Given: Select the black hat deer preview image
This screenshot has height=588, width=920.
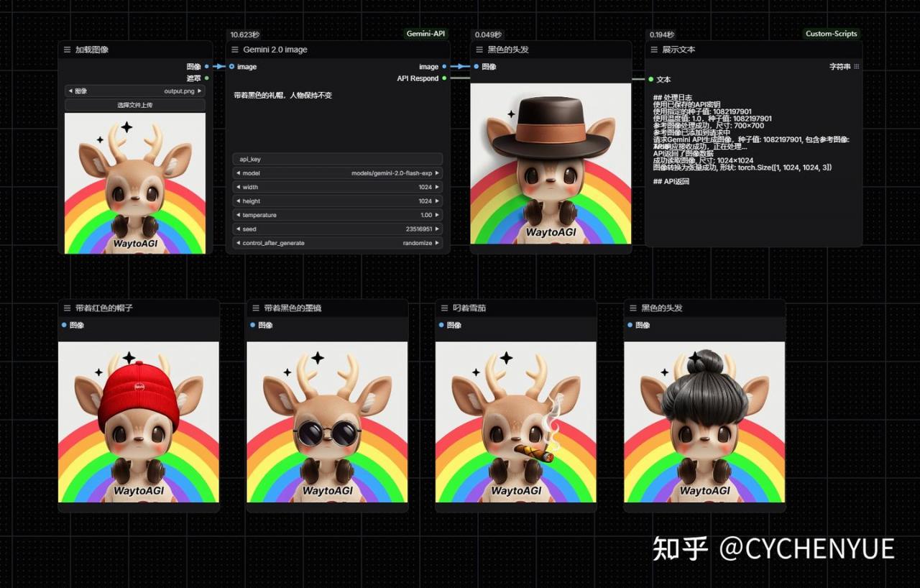Looking at the screenshot, I should (551, 163).
